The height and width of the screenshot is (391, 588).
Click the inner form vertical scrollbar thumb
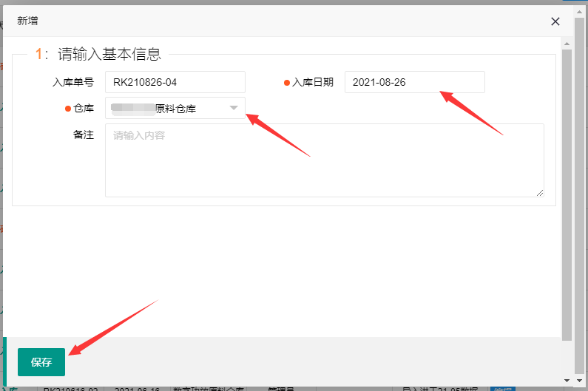coord(567,192)
